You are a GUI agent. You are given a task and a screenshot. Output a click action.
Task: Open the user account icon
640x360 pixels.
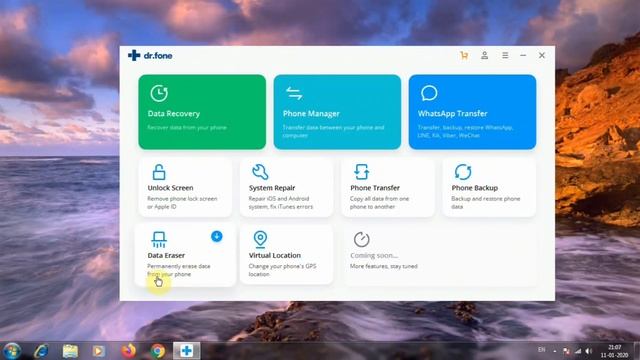click(x=484, y=56)
